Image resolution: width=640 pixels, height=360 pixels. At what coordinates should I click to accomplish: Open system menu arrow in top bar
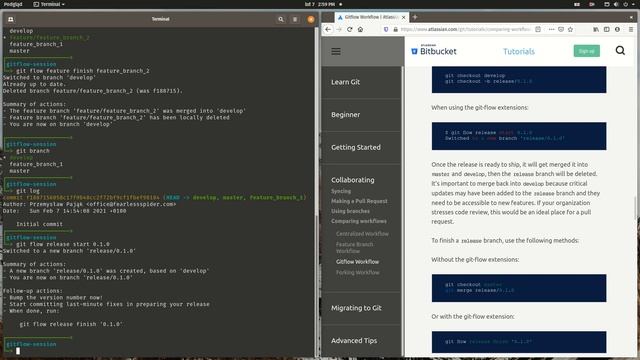tap(633, 4)
